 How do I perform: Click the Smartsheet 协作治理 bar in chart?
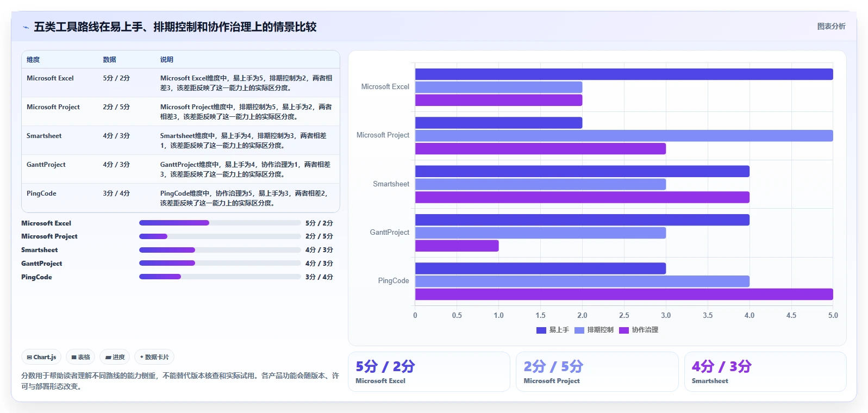pyautogui.click(x=582, y=197)
